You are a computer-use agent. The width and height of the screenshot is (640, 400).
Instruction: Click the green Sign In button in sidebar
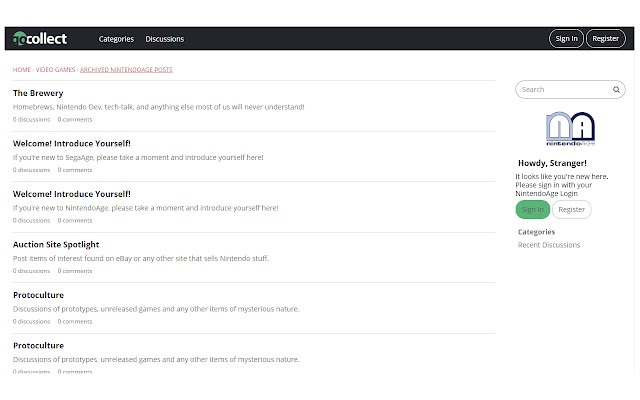click(533, 209)
